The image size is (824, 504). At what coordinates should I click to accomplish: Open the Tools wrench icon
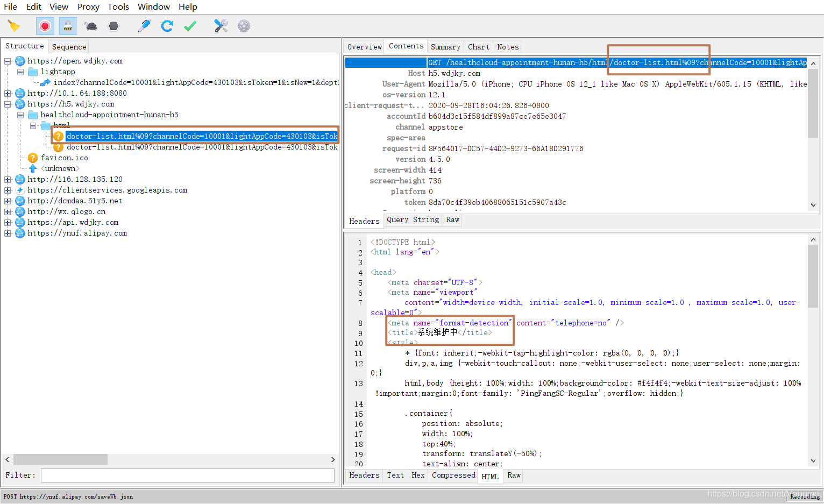click(221, 26)
